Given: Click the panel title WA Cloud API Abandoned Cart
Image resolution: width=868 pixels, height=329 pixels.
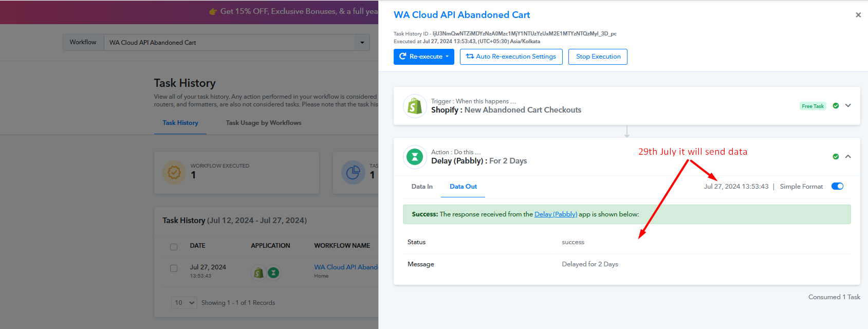Looking at the screenshot, I should pyautogui.click(x=462, y=15).
